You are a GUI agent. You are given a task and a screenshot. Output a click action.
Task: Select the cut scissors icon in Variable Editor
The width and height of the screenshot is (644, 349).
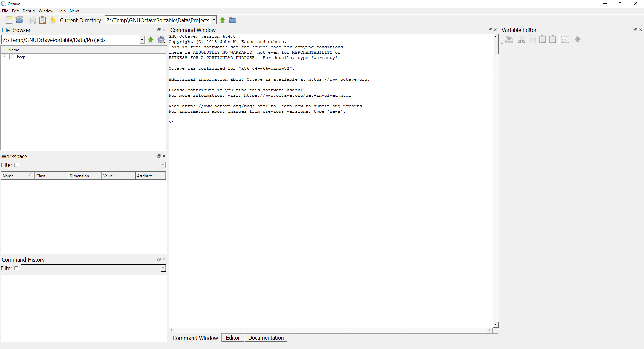pos(521,39)
